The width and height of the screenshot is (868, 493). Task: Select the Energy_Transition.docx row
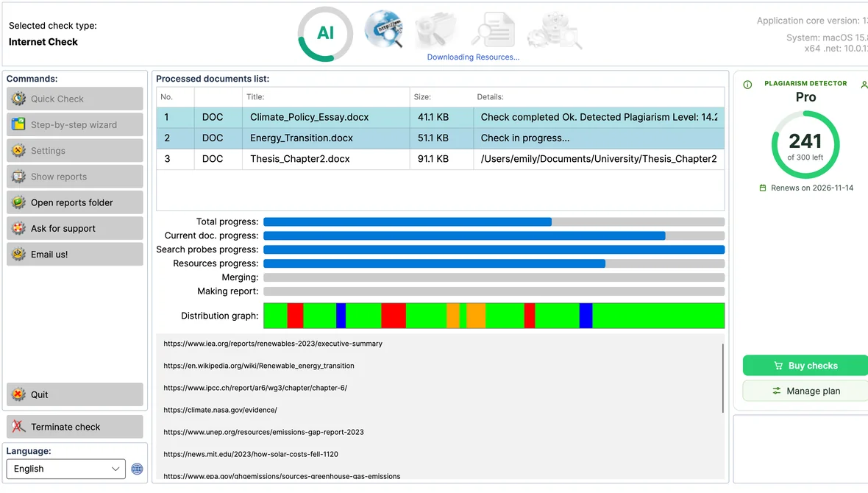click(x=440, y=138)
